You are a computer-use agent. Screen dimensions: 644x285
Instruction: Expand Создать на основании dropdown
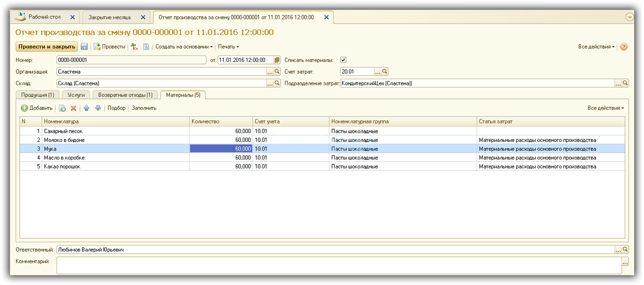pos(184,47)
